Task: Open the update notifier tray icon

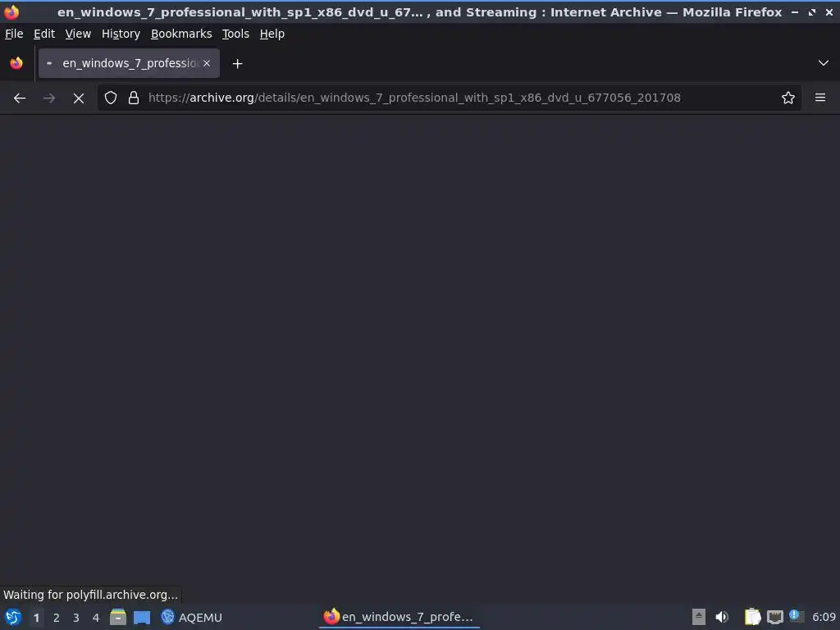Action: (x=797, y=617)
